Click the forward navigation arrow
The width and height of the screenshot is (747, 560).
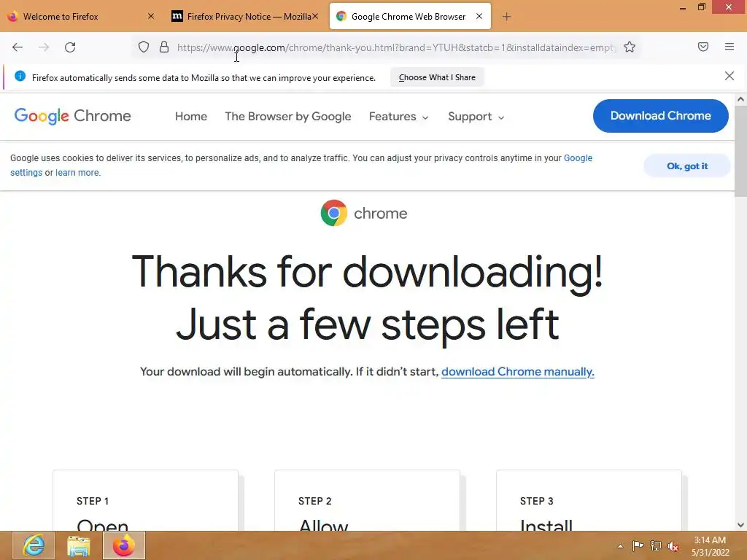pos(44,47)
